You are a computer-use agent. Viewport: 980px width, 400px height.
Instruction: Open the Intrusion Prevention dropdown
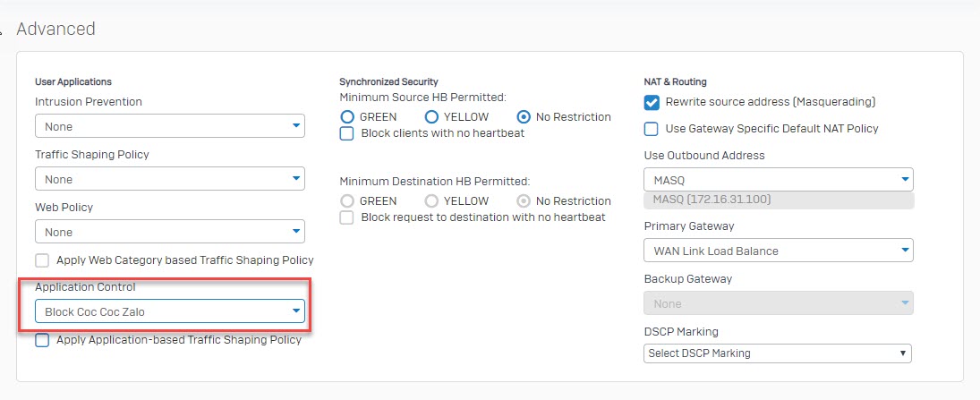coord(170,126)
